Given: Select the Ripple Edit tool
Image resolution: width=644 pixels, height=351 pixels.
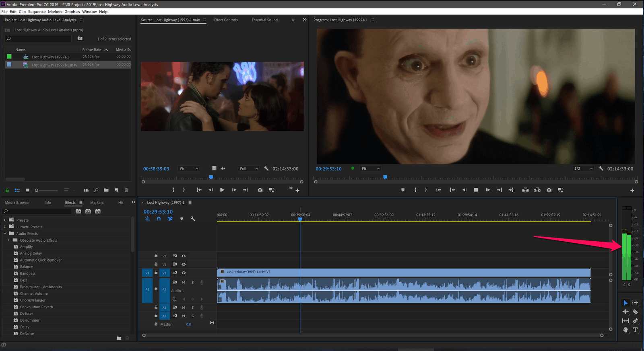Looking at the screenshot, I should point(625,312).
